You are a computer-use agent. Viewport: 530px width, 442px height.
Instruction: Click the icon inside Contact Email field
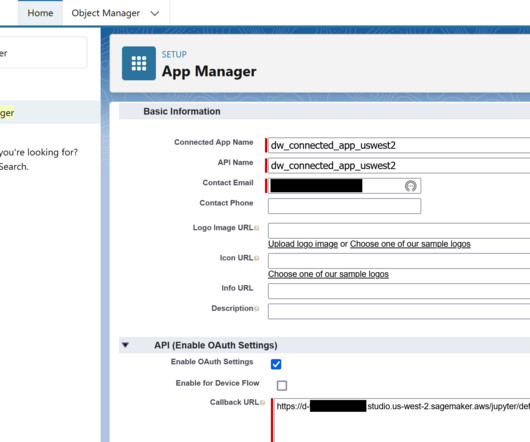(x=410, y=186)
